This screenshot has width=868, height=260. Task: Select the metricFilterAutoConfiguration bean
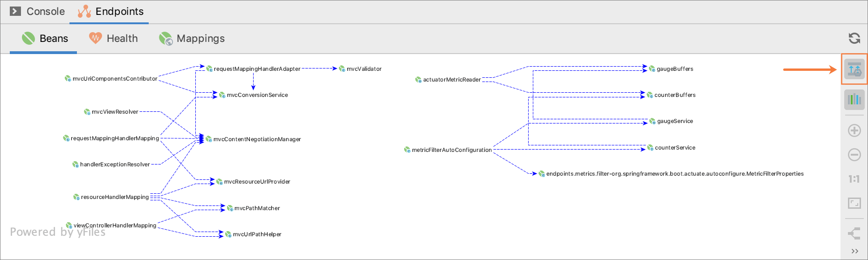(x=448, y=150)
